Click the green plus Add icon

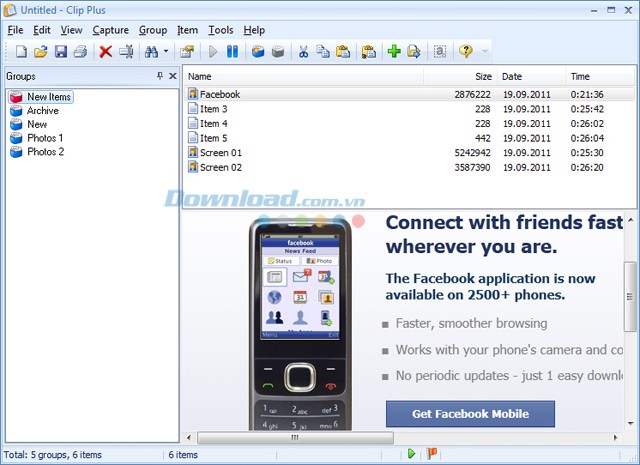click(394, 51)
